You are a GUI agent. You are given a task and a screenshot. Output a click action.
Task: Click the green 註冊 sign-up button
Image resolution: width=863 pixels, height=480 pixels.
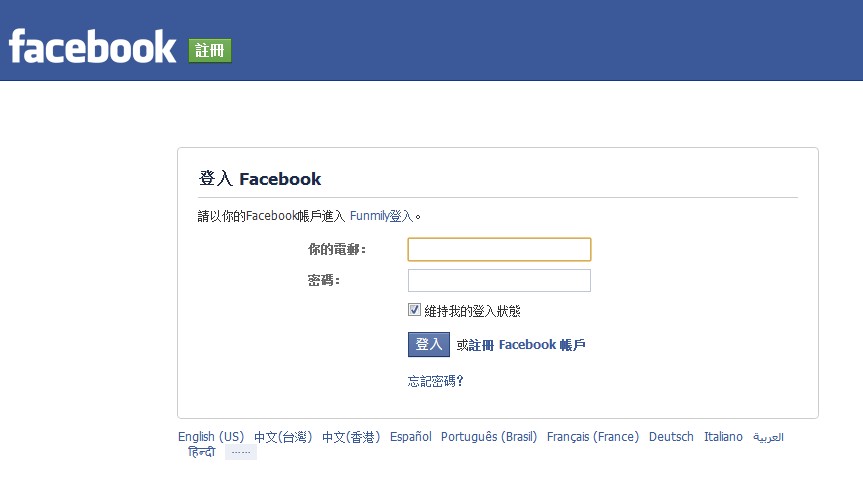click(x=210, y=51)
